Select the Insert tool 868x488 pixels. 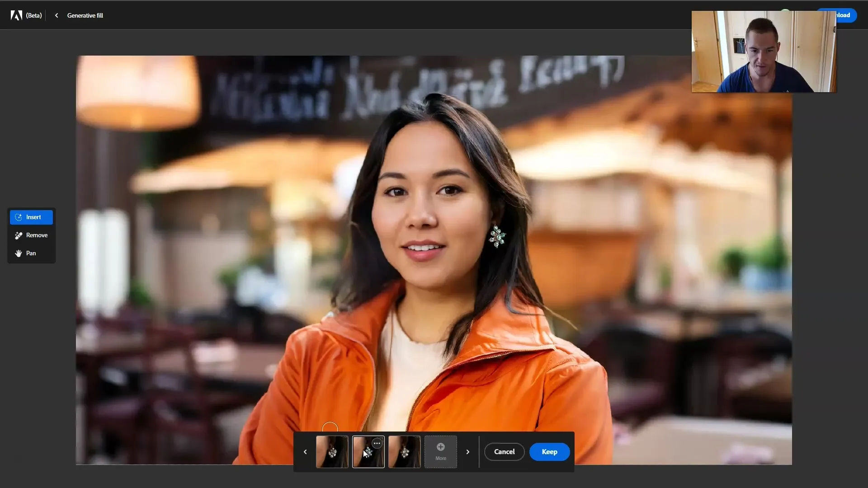click(31, 217)
